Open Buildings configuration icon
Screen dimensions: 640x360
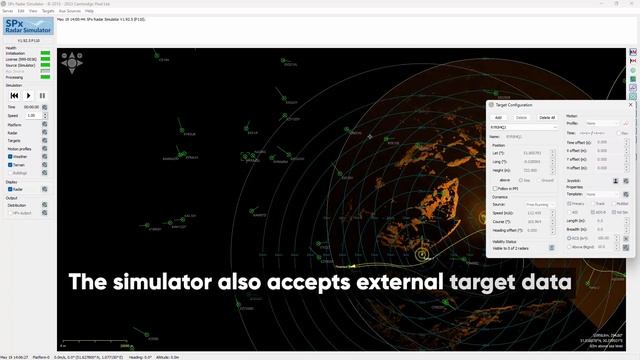click(44, 173)
